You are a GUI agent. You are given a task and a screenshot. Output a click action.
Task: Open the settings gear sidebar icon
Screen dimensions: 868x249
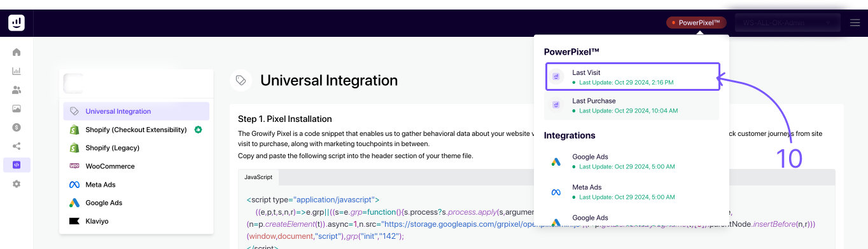click(x=17, y=184)
